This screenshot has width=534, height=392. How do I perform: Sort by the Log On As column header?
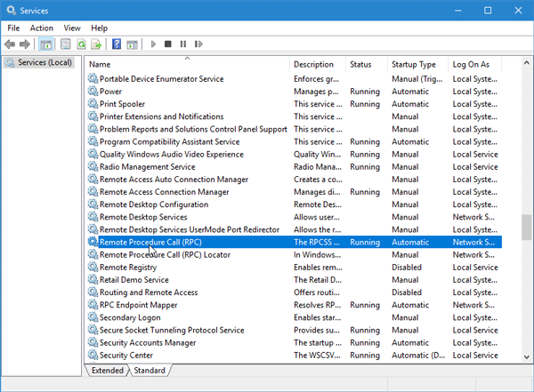click(475, 64)
